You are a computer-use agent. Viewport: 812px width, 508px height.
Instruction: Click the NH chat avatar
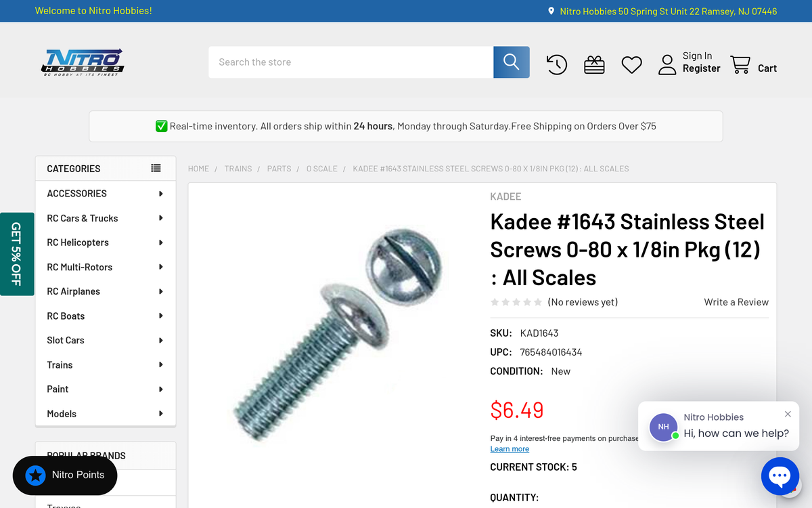coord(663,427)
